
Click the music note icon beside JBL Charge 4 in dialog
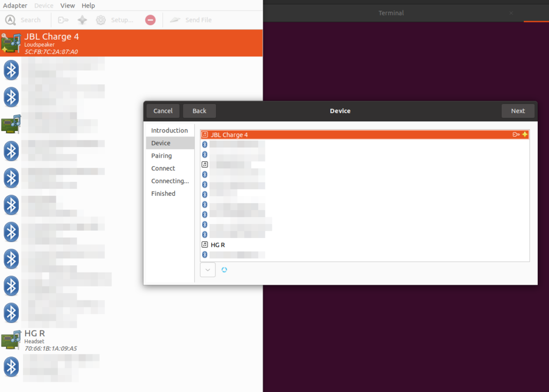pos(205,135)
